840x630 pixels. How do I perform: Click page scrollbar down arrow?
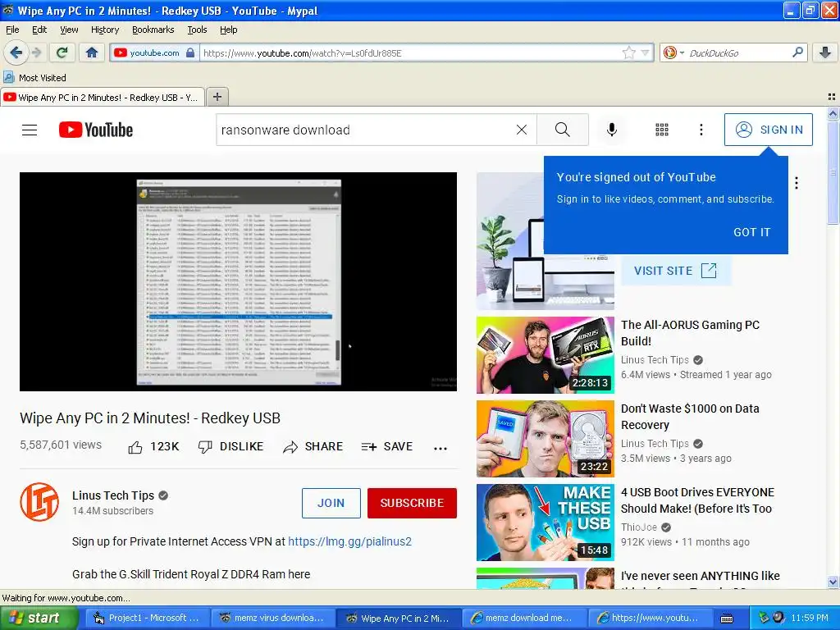pos(833,582)
